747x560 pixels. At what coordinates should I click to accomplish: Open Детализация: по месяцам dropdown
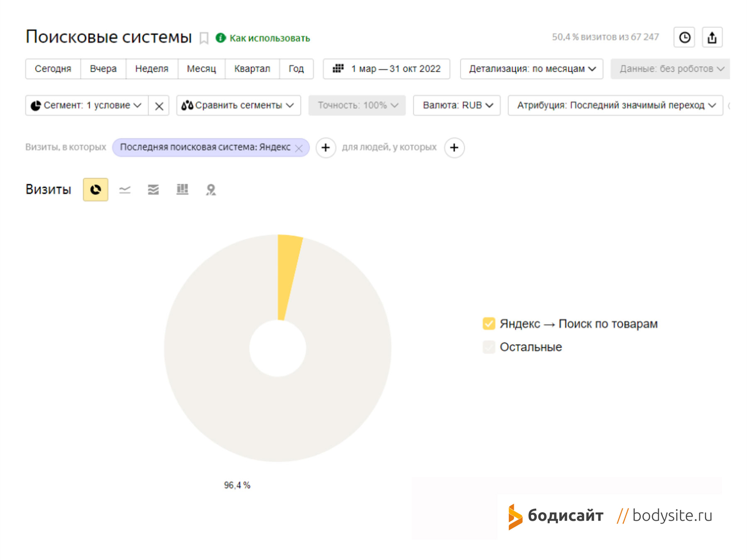(x=532, y=68)
